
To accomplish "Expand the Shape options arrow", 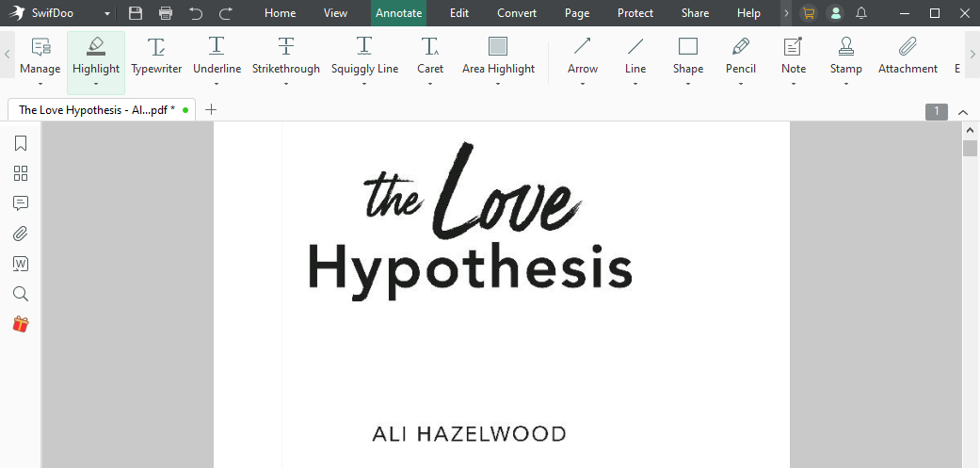I will tap(687, 84).
